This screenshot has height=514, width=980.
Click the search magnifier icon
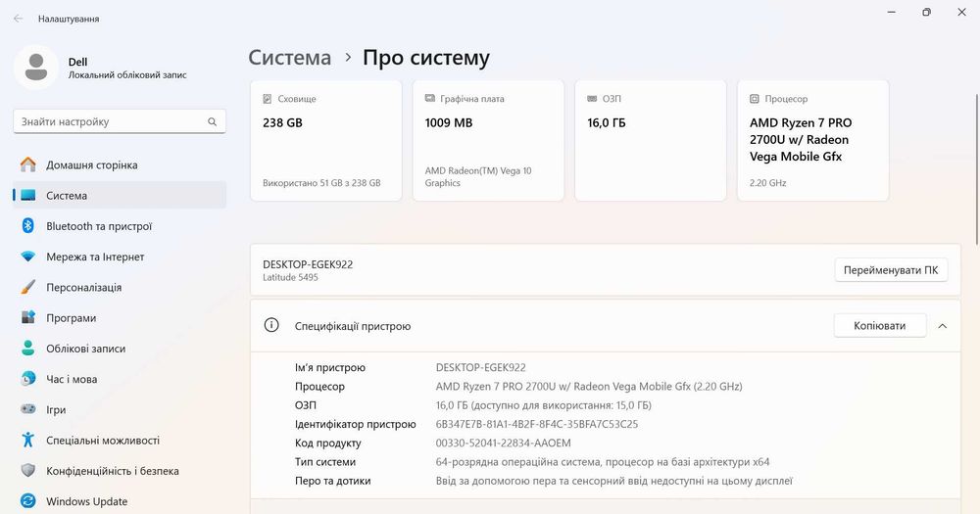click(x=212, y=122)
